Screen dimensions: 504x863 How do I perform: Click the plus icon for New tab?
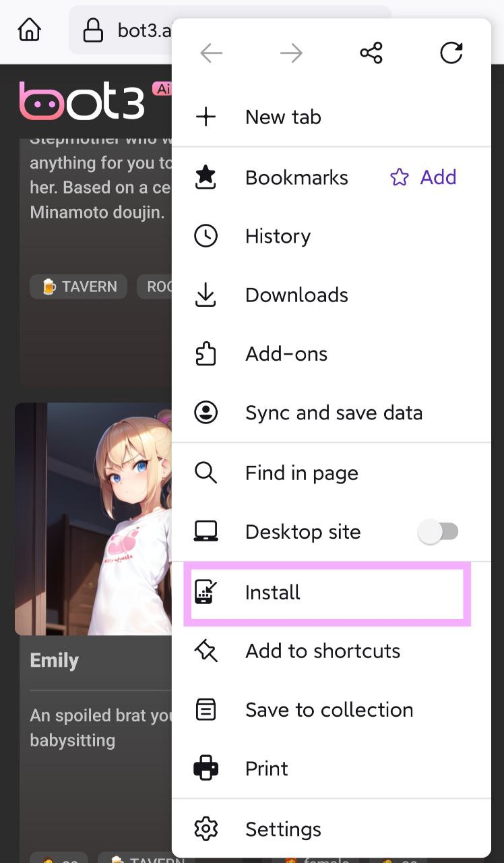[206, 117]
